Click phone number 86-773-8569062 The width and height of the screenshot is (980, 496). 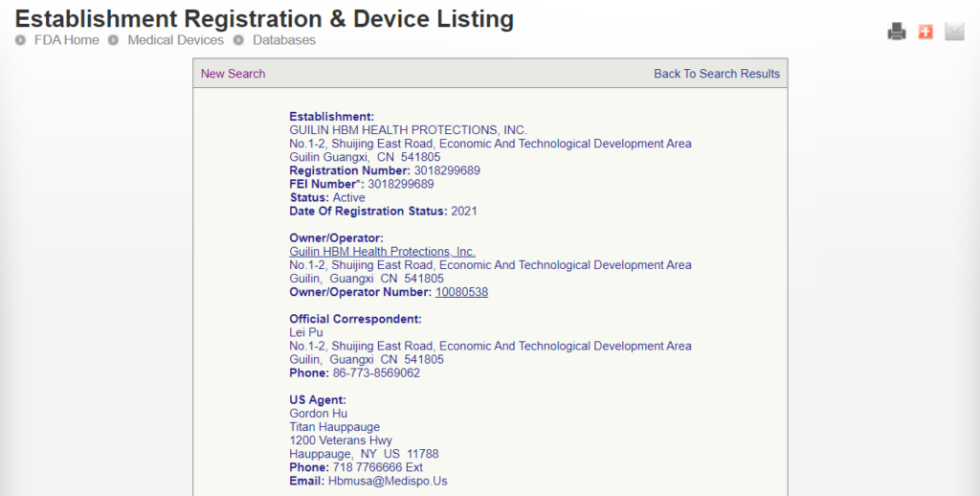[376, 372]
